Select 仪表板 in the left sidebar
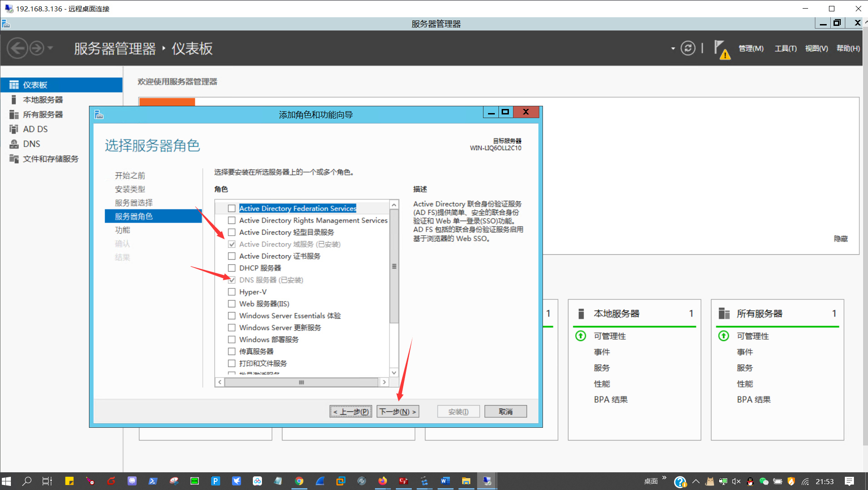The image size is (868, 490). point(61,85)
